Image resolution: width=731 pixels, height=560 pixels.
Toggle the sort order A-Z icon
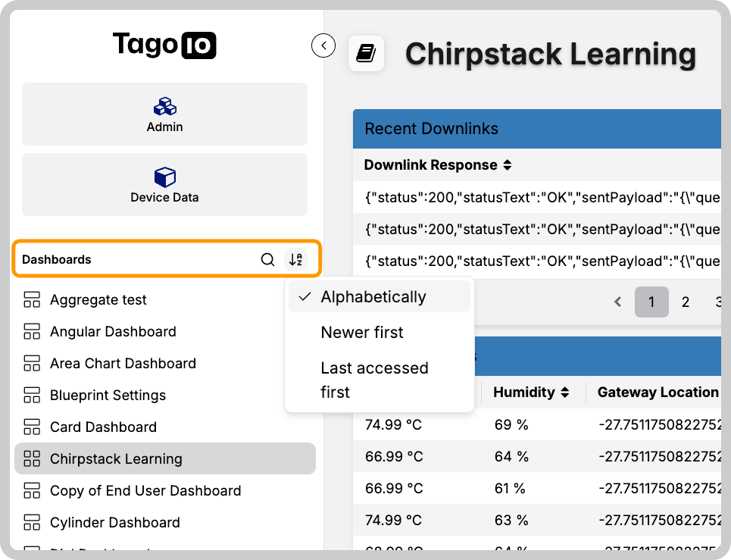point(295,259)
